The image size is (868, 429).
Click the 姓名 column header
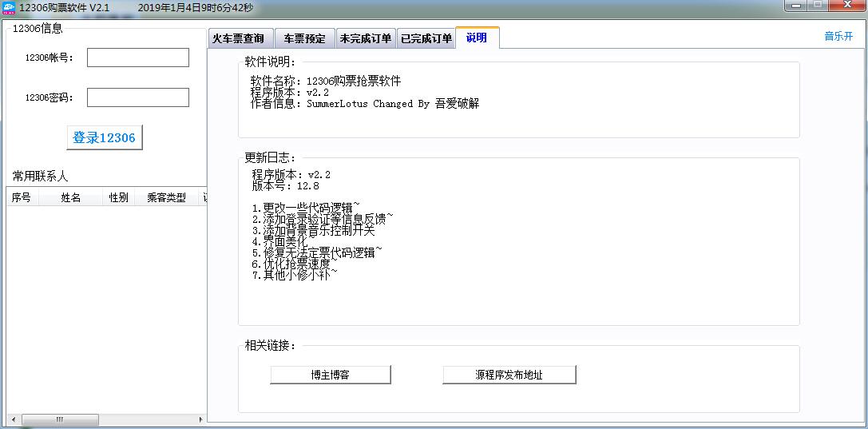(x=71, y=197)
